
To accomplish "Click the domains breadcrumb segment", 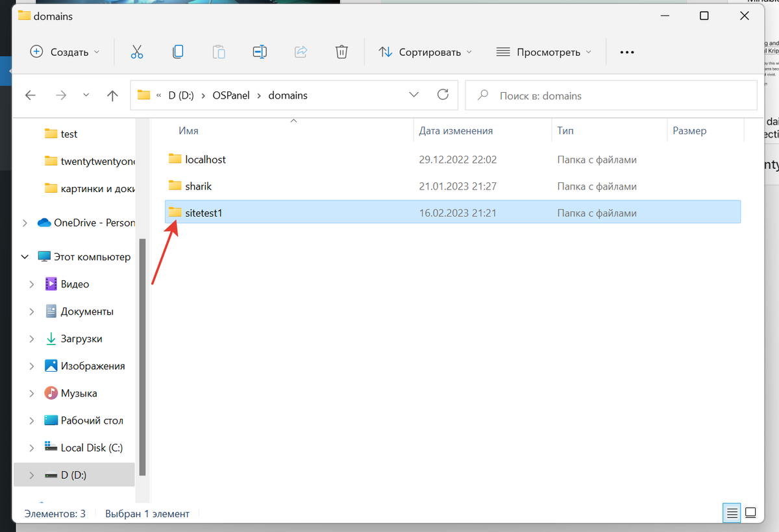I will point(288,95).
